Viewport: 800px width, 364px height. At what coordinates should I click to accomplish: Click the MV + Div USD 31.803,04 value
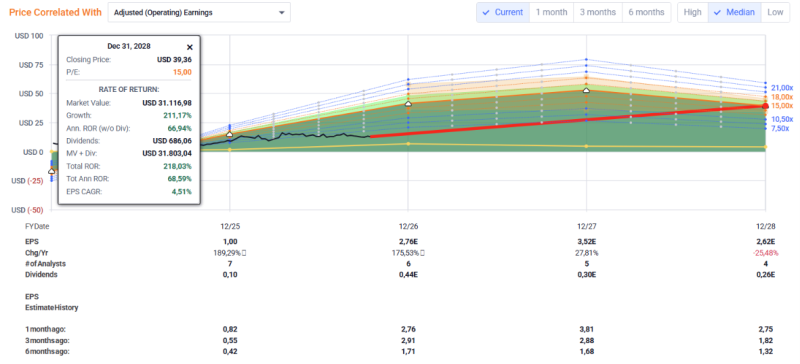[167, 153]
